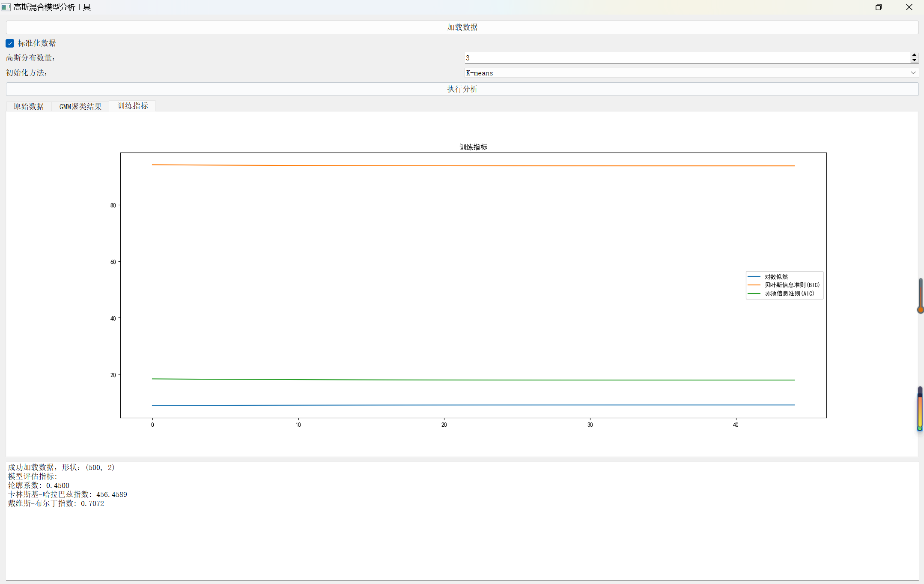
Task: Click the green AIC legend line marker
Action: pos(754,293)
